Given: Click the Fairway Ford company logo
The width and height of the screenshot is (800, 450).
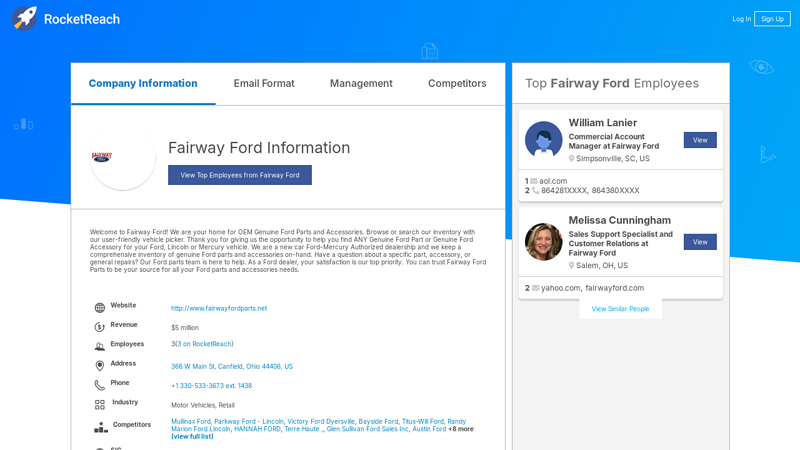Looking at the screenshot, I should pyautogui.click(x=102, y=157).
